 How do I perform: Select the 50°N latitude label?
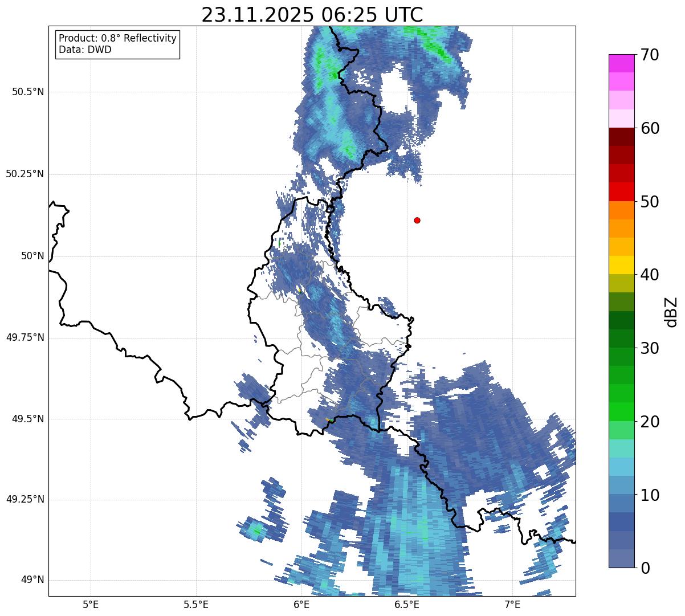[32, 256]
